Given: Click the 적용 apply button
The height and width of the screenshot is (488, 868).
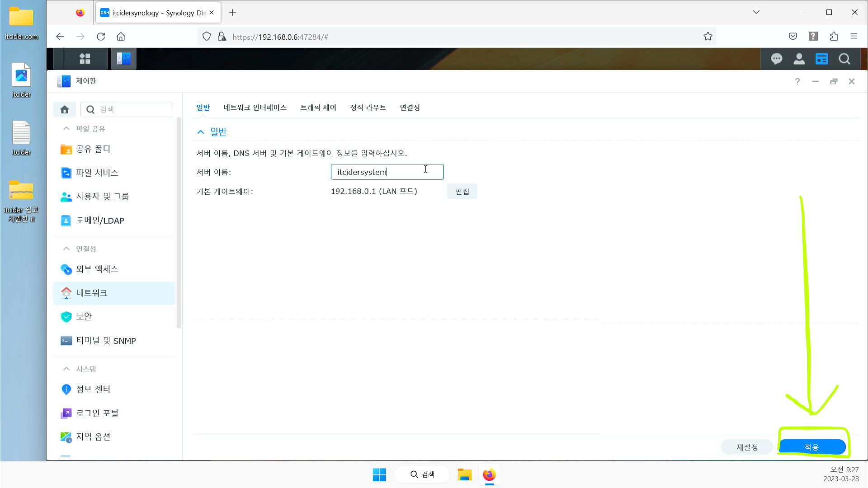Looking at the screenshot, I should [x=812, y=447].
